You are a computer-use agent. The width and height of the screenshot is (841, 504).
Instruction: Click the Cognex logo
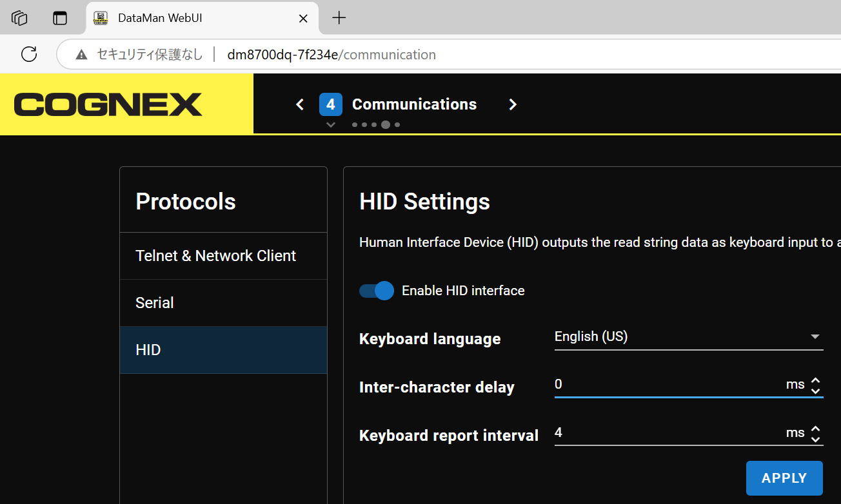(108, 104)
